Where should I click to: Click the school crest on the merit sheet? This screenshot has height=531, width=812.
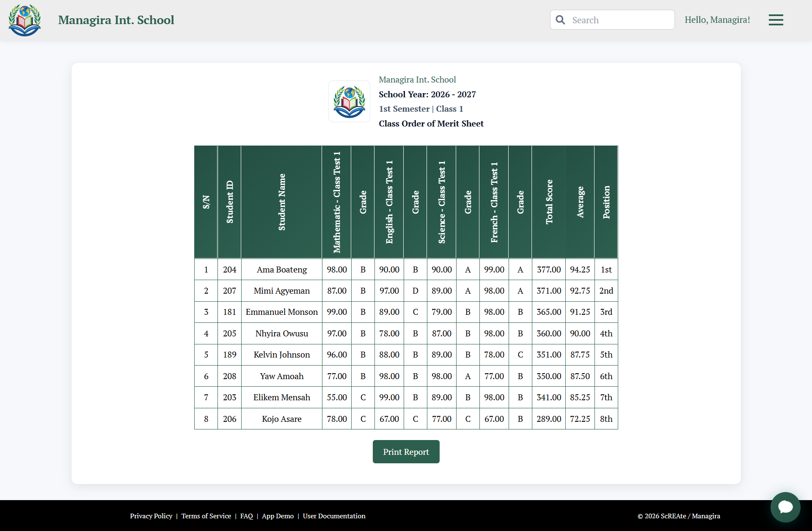click(x=349, y=101)
